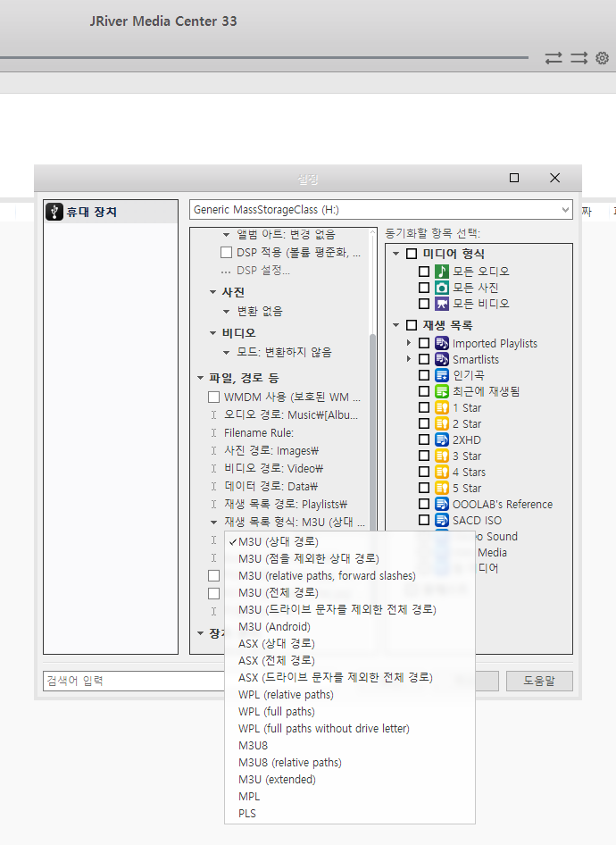Click the 도움말 button
Image resolution: width=616 pixels, height=845 pixels.
[539, 681]
